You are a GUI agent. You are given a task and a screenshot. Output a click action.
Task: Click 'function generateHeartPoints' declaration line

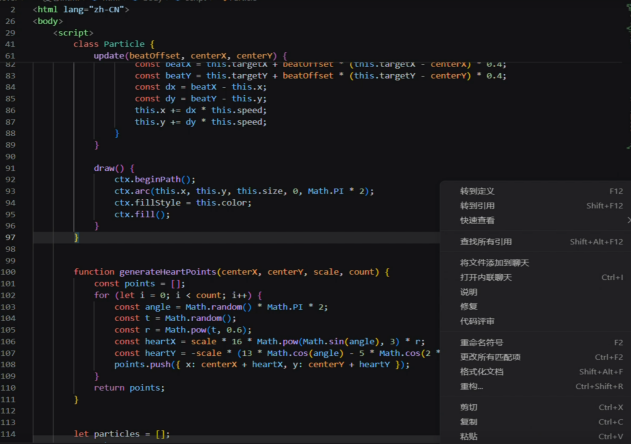pos(231,272)
